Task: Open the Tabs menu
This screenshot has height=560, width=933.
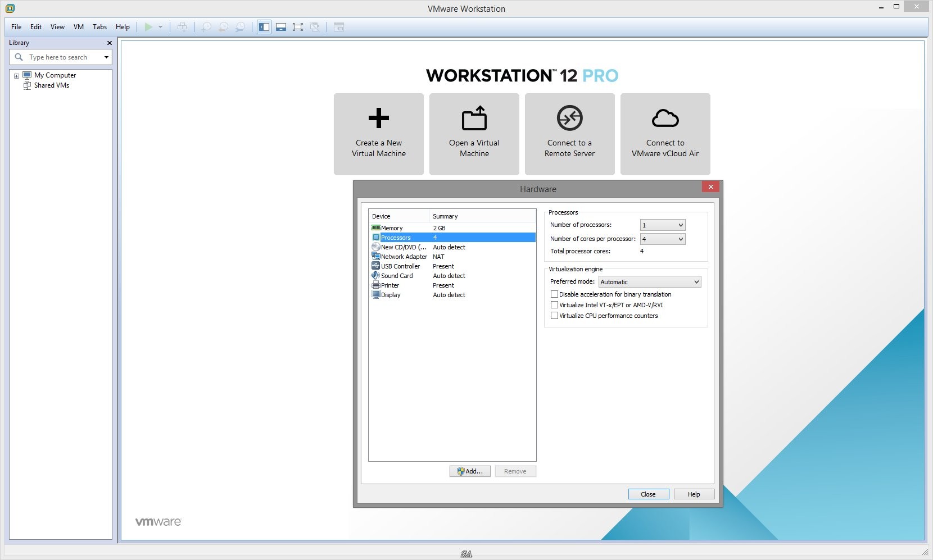Action: (99, 27)
